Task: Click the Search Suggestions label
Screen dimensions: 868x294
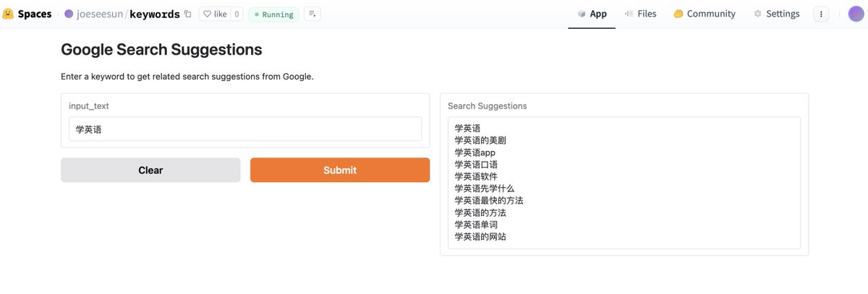Action: point(488,106)
